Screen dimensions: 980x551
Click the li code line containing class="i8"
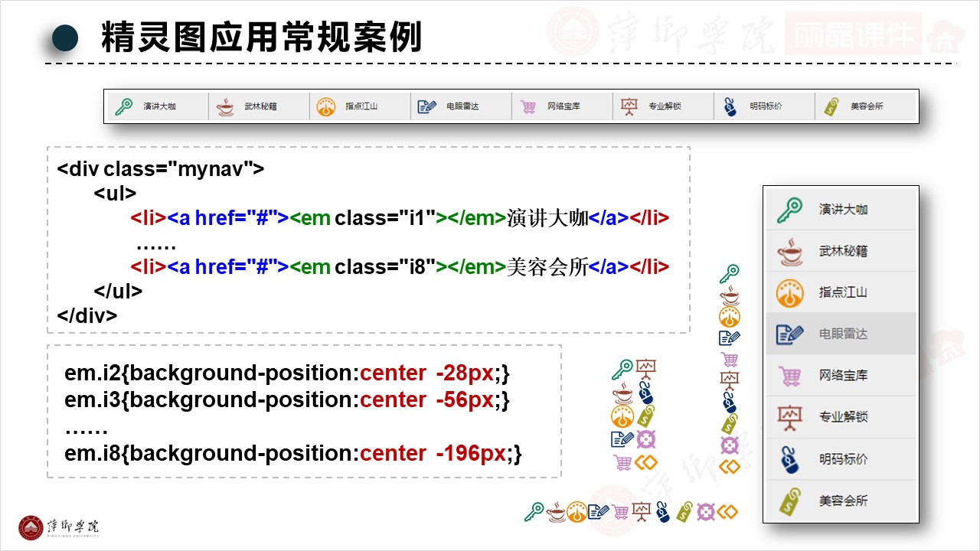click(x=400, y=267)
